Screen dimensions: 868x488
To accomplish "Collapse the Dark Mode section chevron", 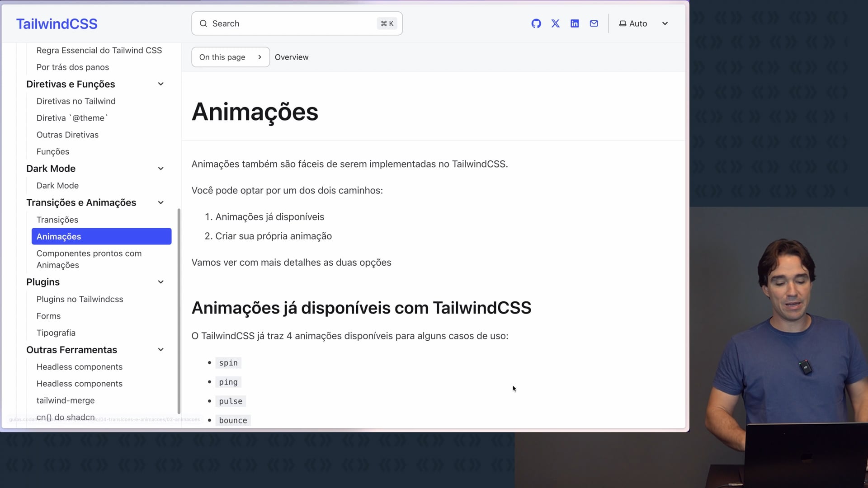I will pyautogui.click(x=160, y=169).
